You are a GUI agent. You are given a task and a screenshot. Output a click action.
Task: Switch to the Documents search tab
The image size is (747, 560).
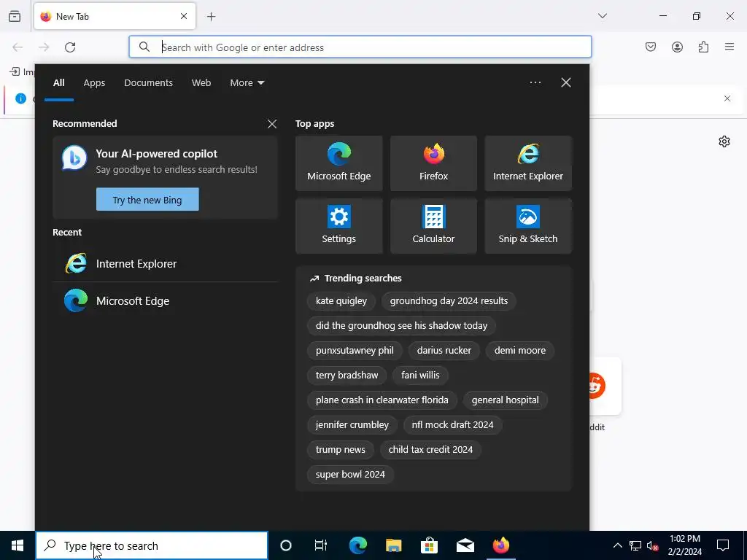point(148,83)
